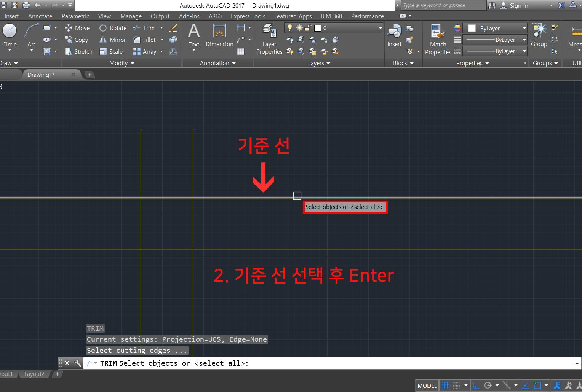Toggle annotation visibility in status bar
The image size is (582, 392).
(557, 386)
